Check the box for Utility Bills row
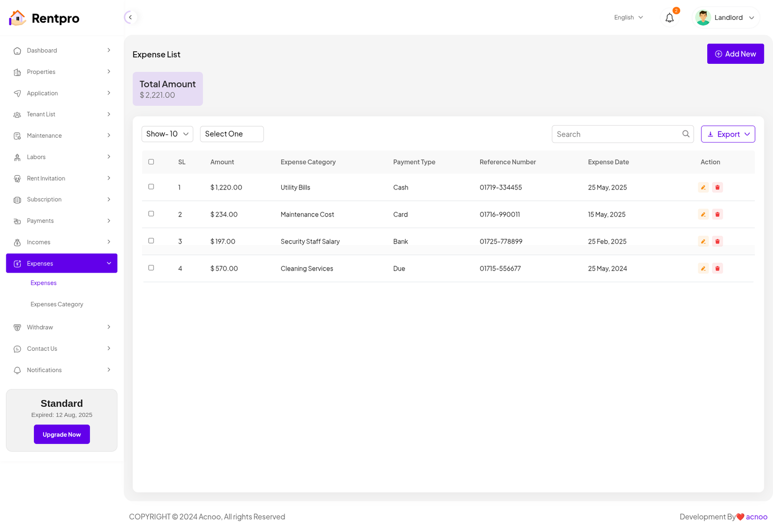The height and width of the screenshot is (532, 773). pos(151,187)
